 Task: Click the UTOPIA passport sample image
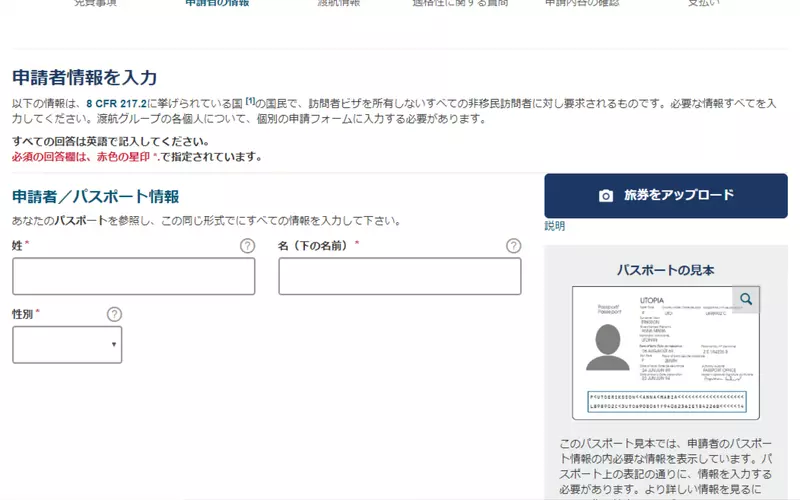(x=666, y=353)
